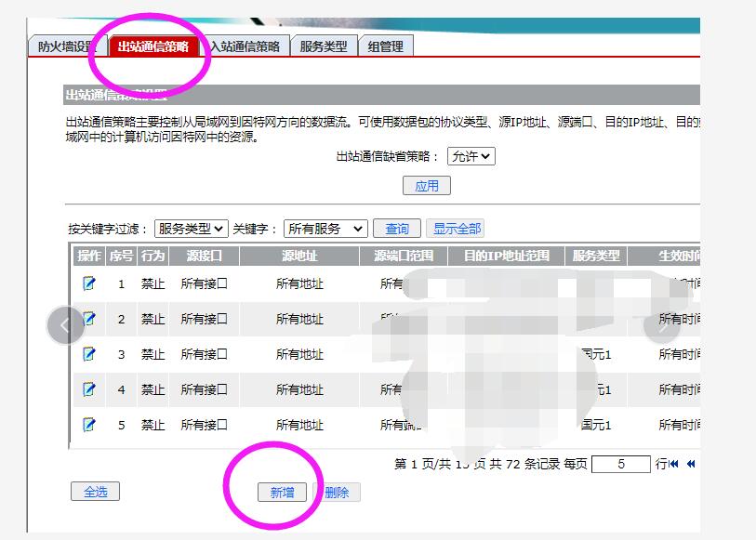The height and width of the screenshot is (540, 756).
Task: Edit outbound rule number 5
Action: coord(88,425)
